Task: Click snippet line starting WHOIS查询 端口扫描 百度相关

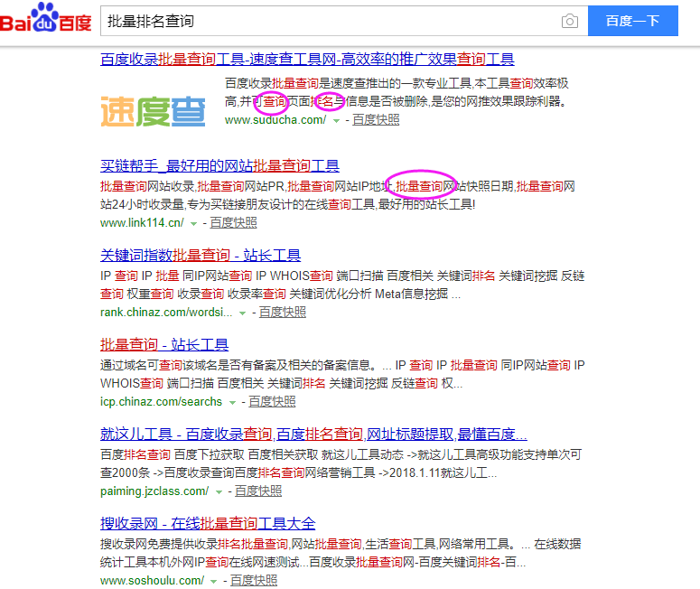Action: point(281,383)
